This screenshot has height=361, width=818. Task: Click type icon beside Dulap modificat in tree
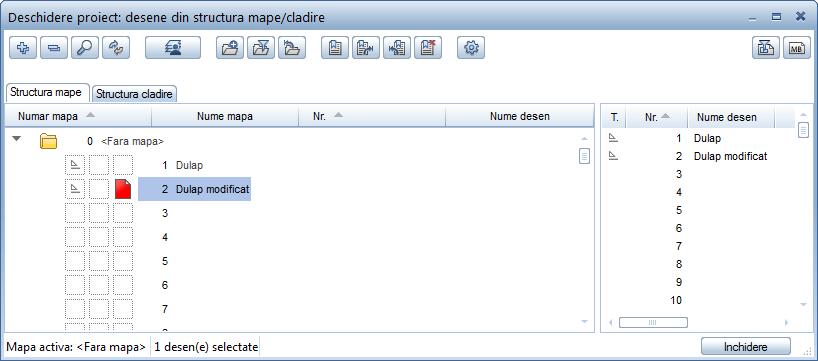tap(75, 189)
